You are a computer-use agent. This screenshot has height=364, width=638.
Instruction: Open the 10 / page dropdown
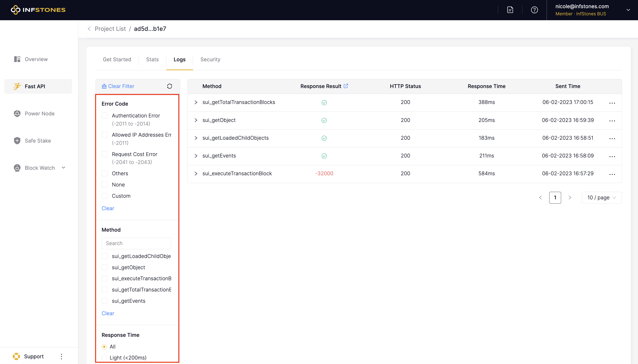[601, 198]
